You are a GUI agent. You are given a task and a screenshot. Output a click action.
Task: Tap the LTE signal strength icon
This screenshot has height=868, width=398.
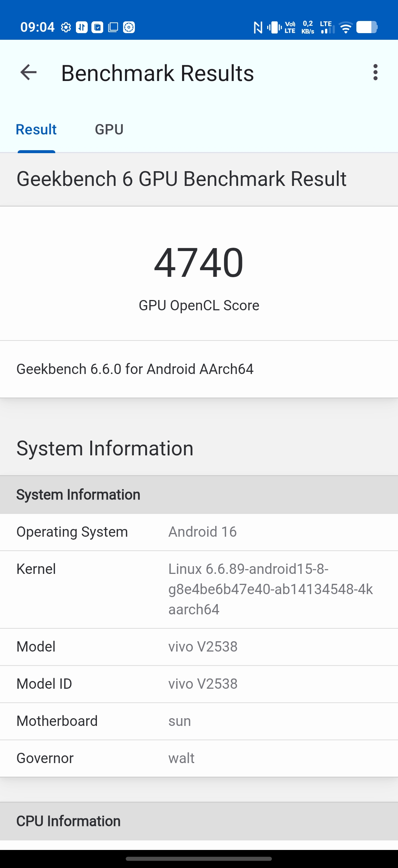coord(327,27)
